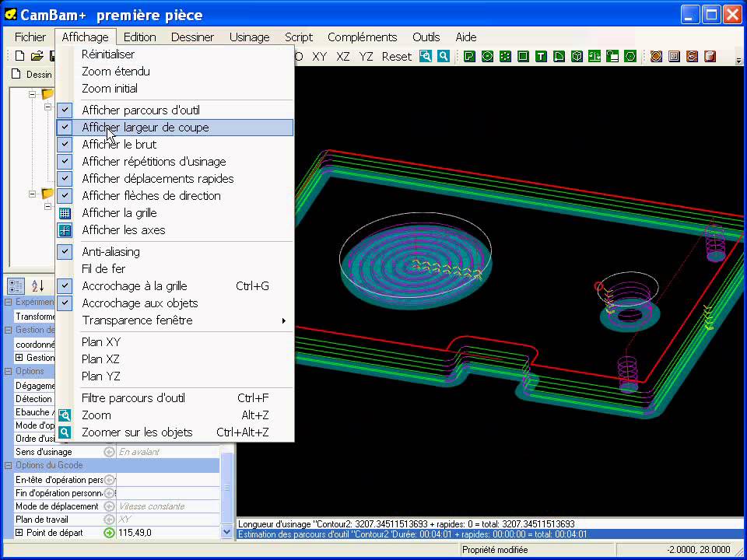
Task: Click the Reset view toolbar button
Action: tap(396, 57)
